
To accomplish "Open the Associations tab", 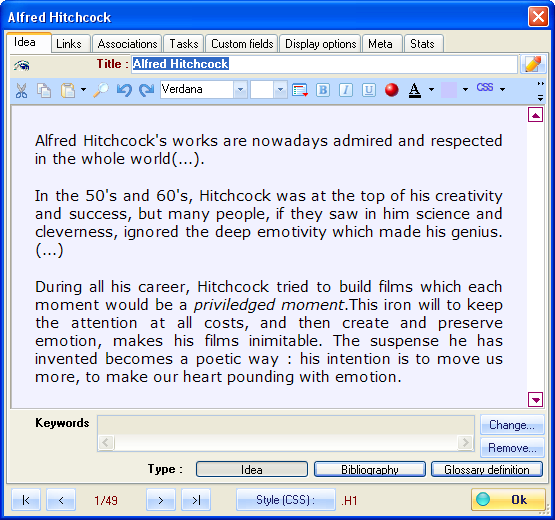I will (127, 44).
